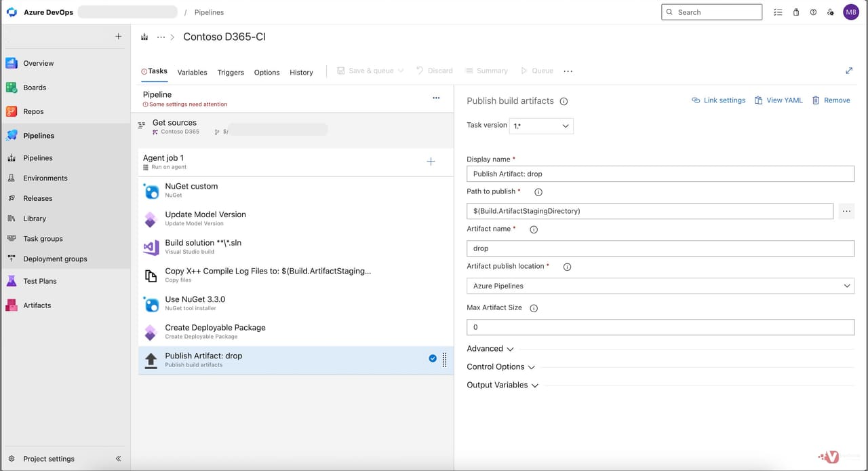Open toolbar more actions ellipsis after Queue
The image size is (868, 471).
point(568,71)
